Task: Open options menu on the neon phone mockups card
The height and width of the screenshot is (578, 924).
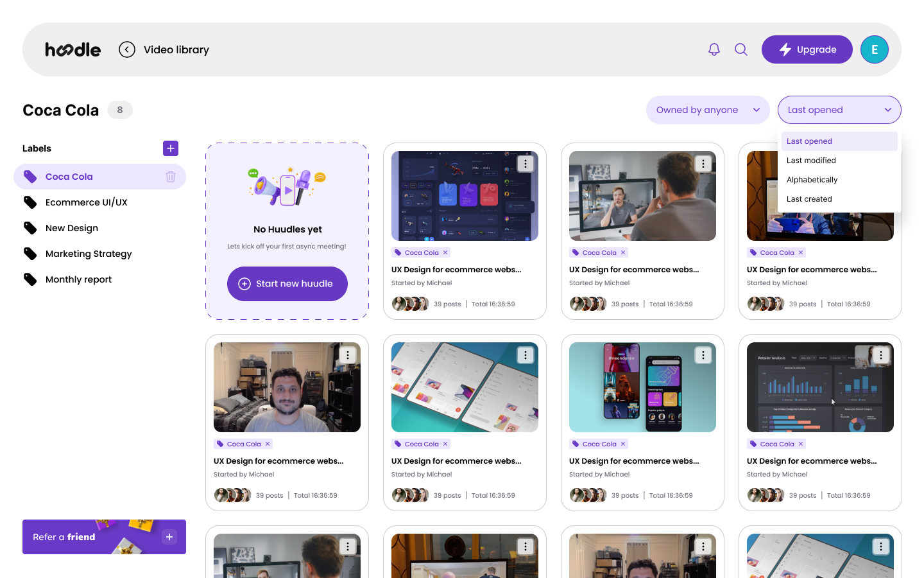Action: coord(703,355)
